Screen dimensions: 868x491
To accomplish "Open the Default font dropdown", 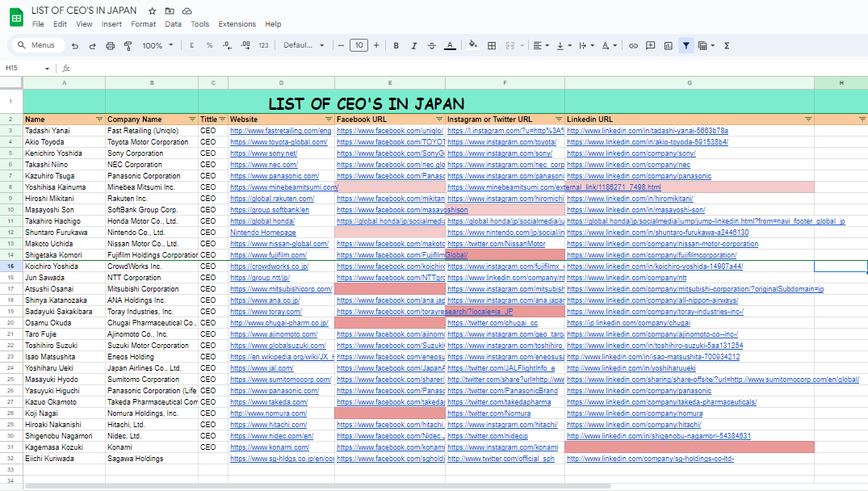I will point(304,45).
